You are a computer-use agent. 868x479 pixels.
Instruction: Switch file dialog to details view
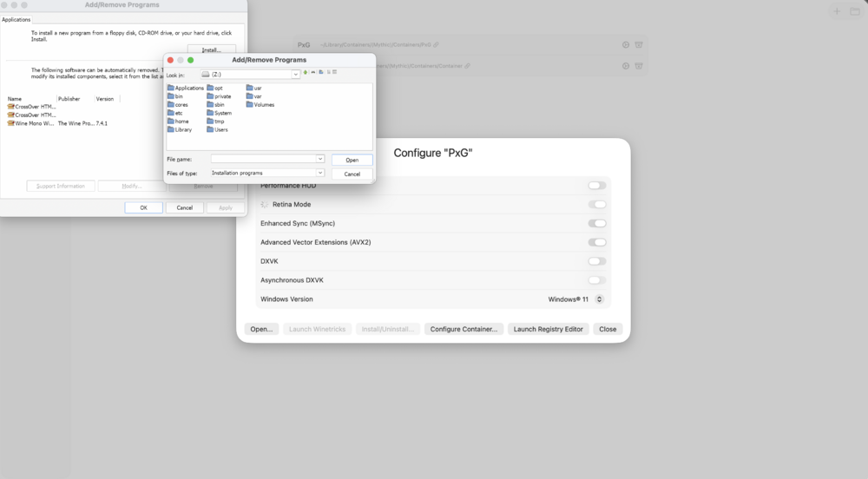click(x=334, y=72)
